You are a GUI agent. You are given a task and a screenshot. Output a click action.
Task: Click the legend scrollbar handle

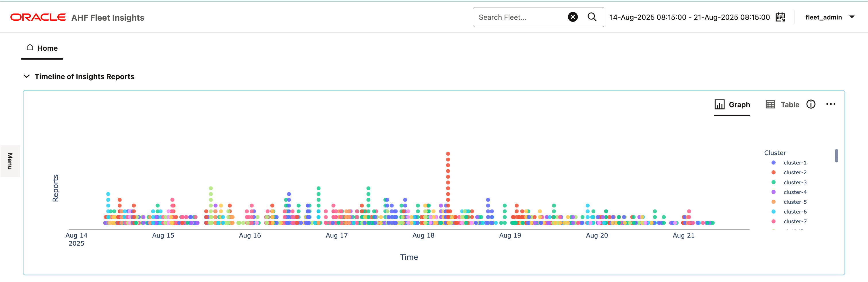836,156
